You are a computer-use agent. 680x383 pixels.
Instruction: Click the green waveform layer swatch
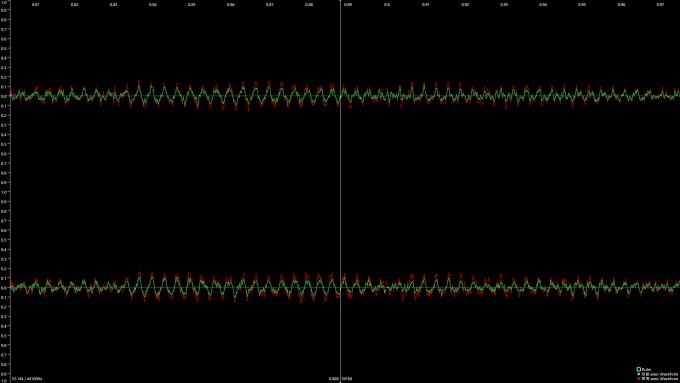(x=638, y=374)
